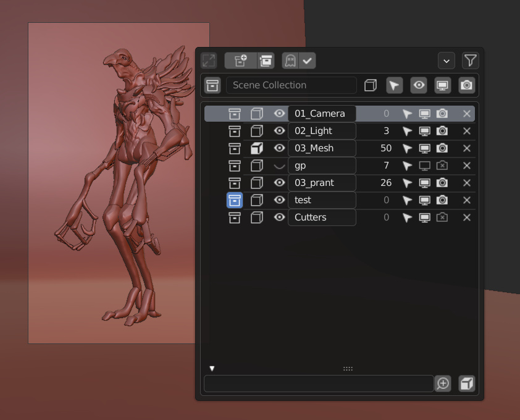The width and height of the screenshot is (520, 420).
Task: Toggle exclude checkbox for 01_Camera
Action: (257, 114)
